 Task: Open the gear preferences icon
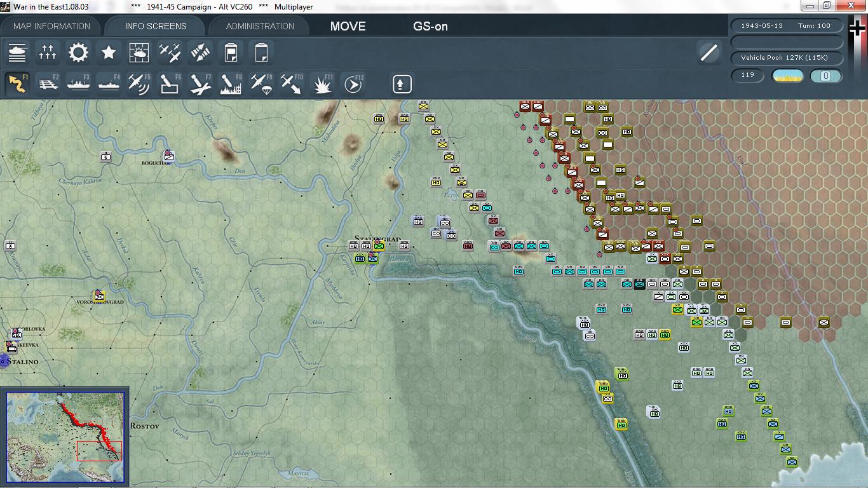pos(78,52)
